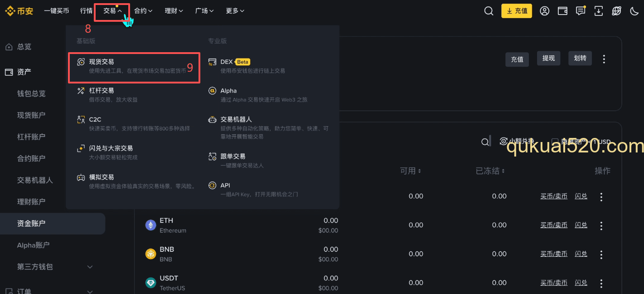
Task: Click the USDT coin icon
Action: (150, 283)
